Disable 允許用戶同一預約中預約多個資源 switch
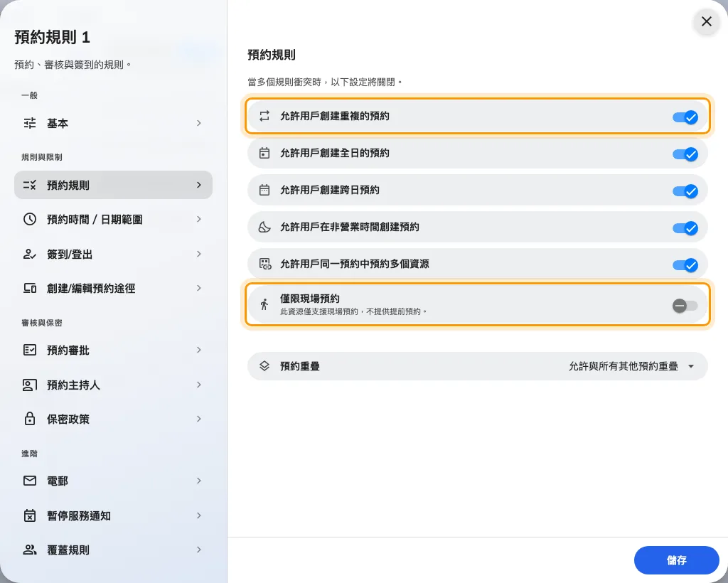Image resolution: width=728 pixels, height=583 pixels. [685, 265]
